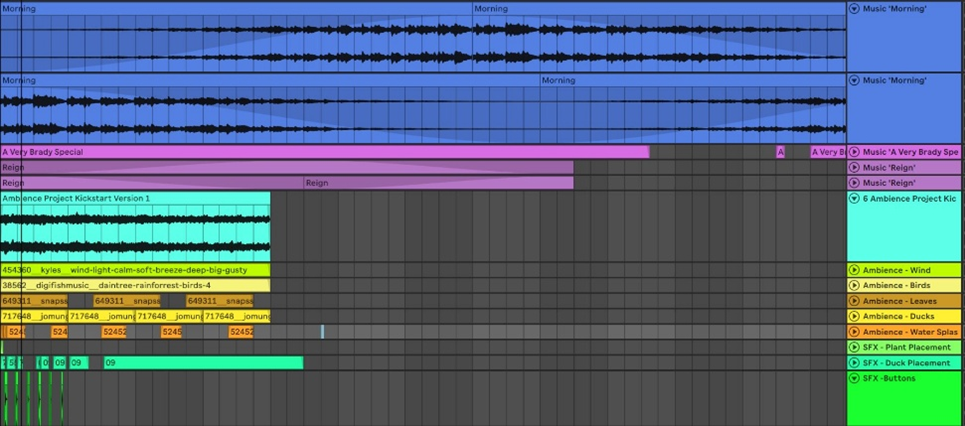The height and width of the screenshot is (426, 965).
Task: Select the 'Ambience - Ducks' track name
Action: click(x=899, y=316)
